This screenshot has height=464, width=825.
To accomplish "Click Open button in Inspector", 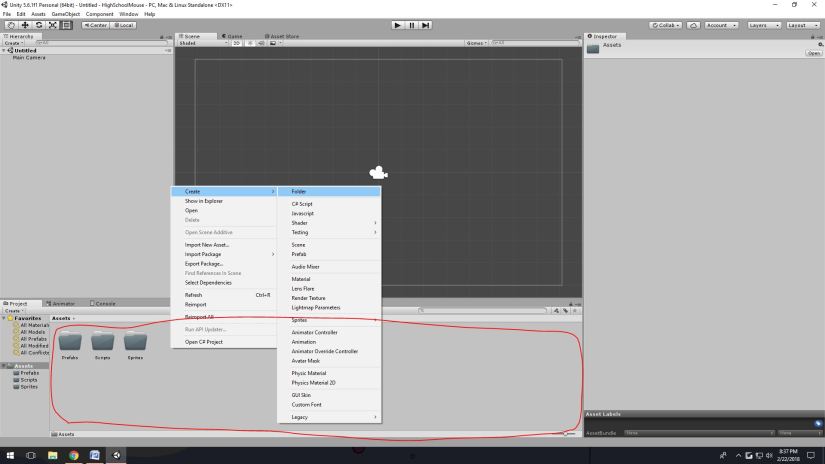I will (814, 54).
